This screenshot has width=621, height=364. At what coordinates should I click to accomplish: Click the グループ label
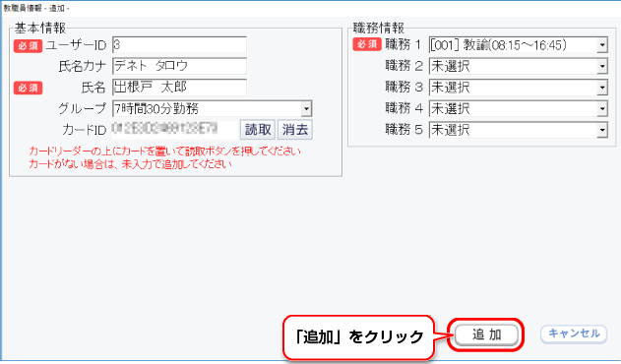click(83, 108)
